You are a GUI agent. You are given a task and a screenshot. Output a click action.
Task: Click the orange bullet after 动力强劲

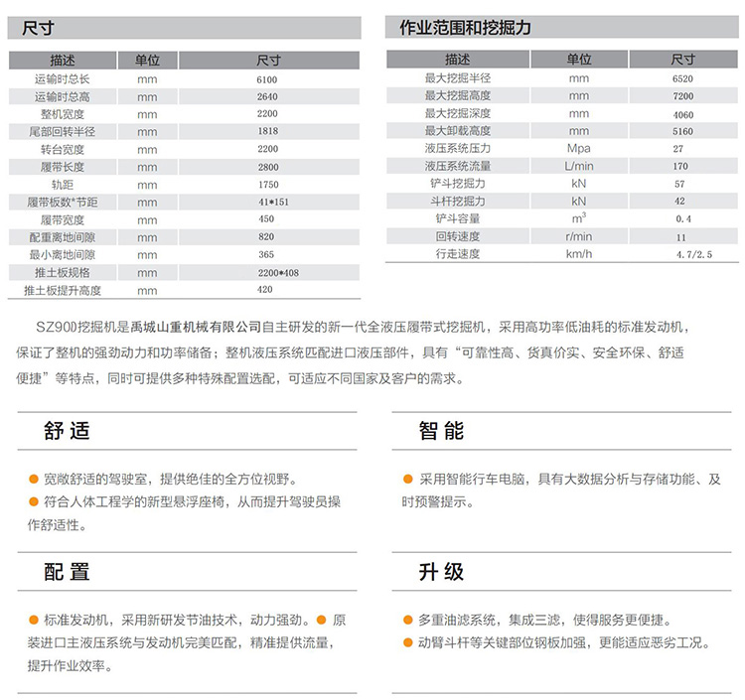tap(321, 619)
